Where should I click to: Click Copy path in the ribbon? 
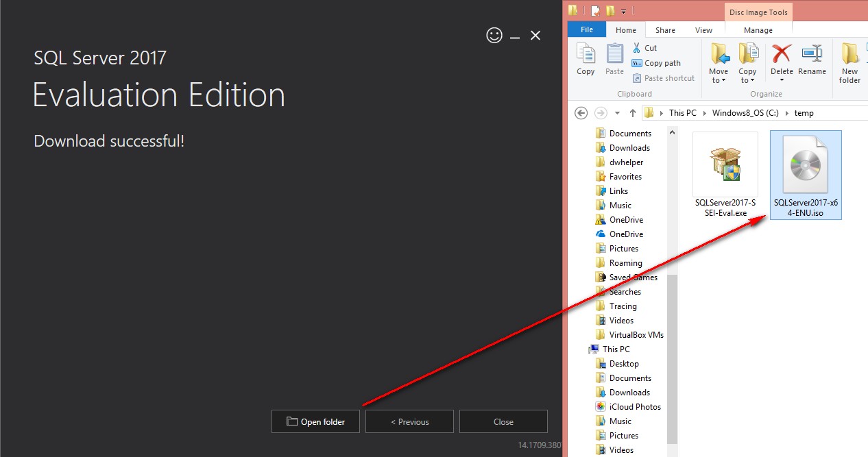[656, 63]
